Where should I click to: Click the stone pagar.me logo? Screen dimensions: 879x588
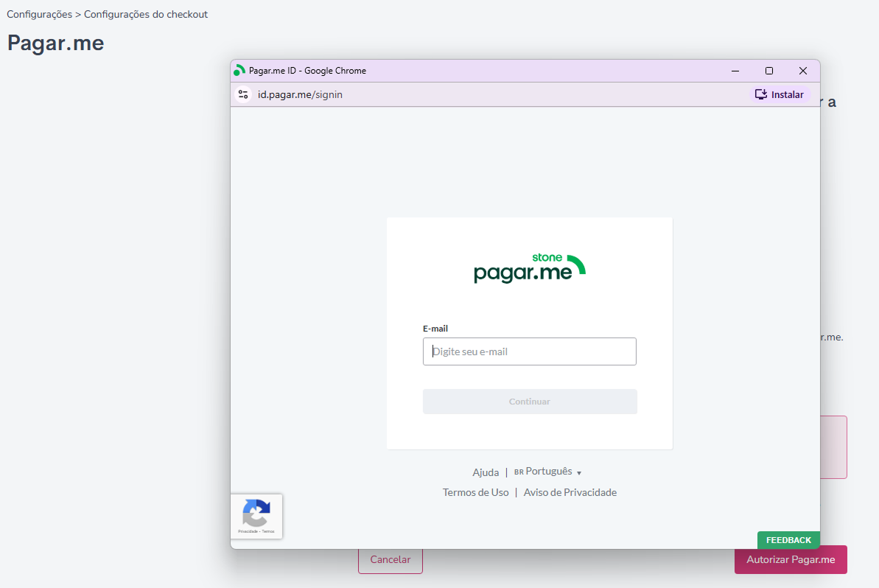530,268
